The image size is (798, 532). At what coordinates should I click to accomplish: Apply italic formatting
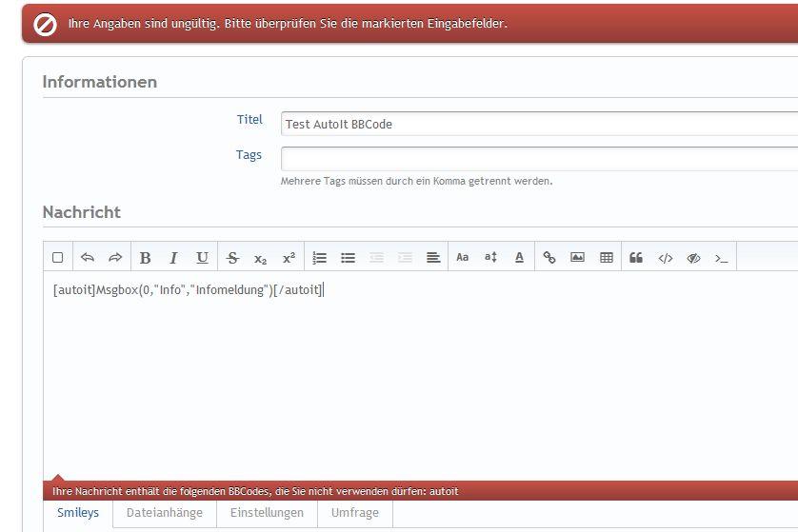click(173, 257)
